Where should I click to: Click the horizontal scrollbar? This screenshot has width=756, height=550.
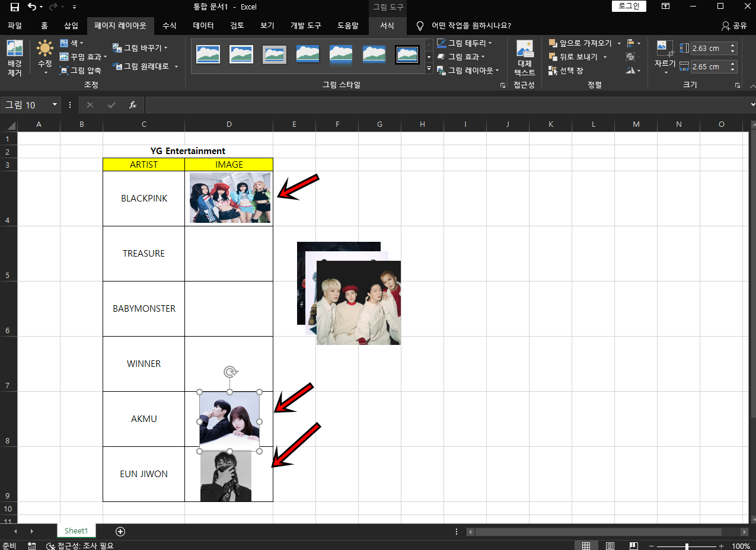pyautogui.click(x=598, y=532)
